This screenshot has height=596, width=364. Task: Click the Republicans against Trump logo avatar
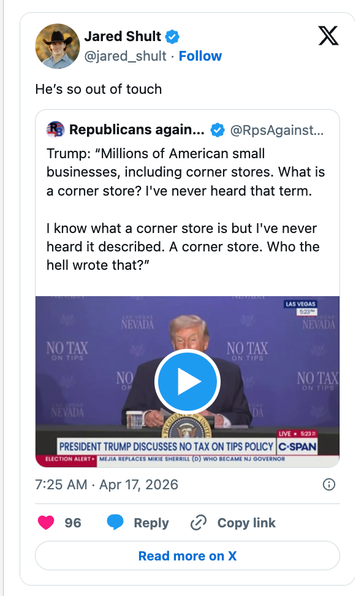(x=54, y=129)
